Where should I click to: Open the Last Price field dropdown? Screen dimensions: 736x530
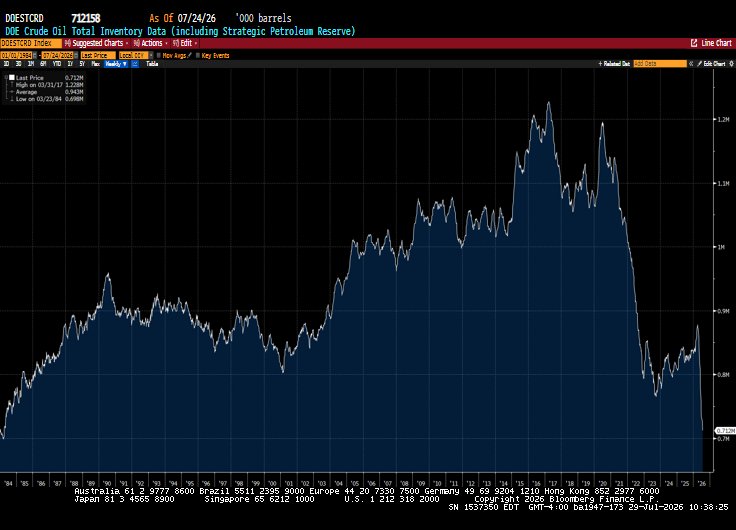point(98,55)
